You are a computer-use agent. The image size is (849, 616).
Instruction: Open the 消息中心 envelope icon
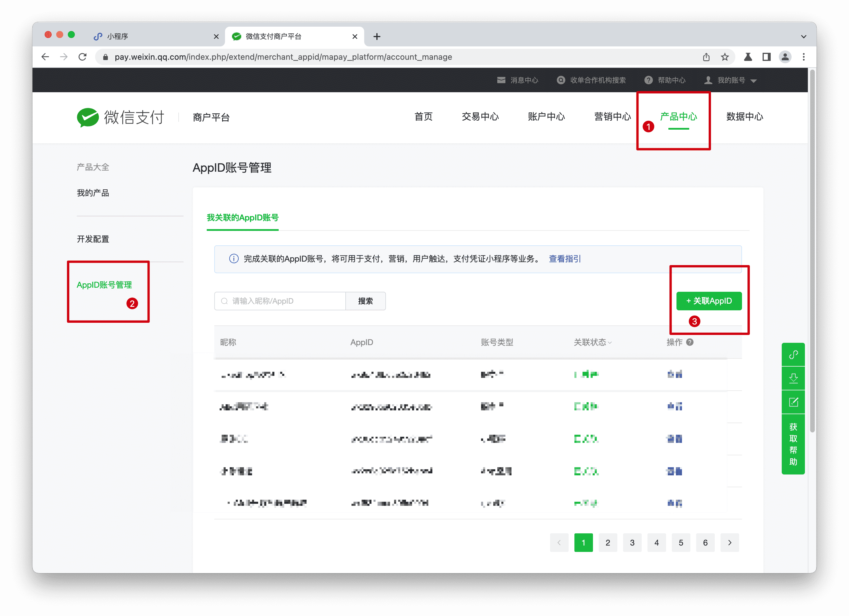pyautogui.click(x=502, y=80)
